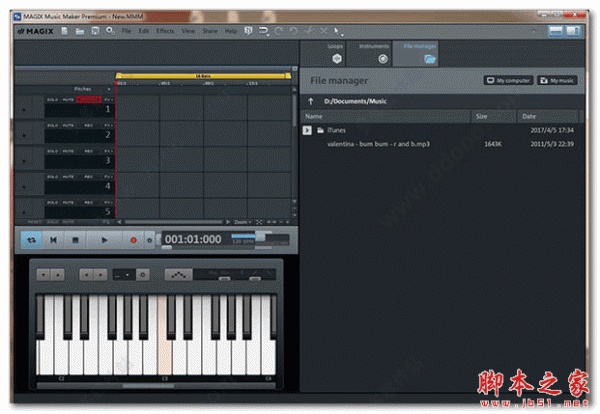The height and width of the screenshot is (414, 600).
Task: Click the arranger vertical scrollbar
Action: pos(294,110)
